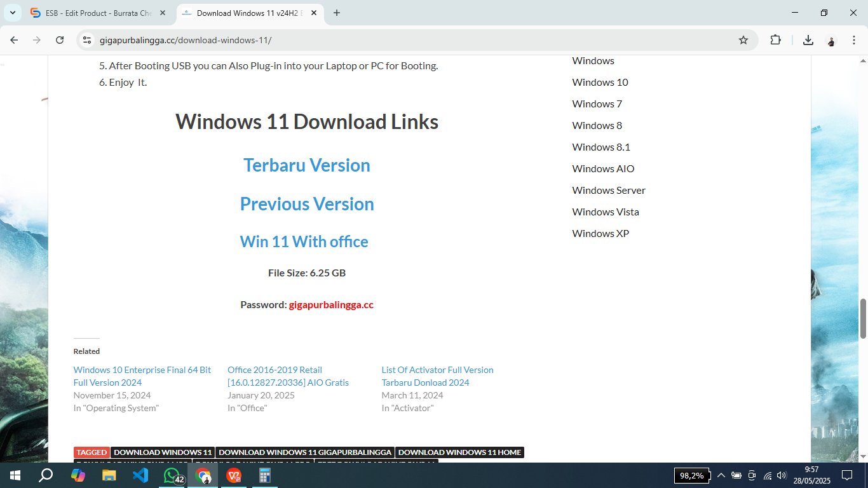The height and width of the screenshot is (488, 868).
Task: Click the page's vertical scrollbar thumb
Action: tap(863, 318)
